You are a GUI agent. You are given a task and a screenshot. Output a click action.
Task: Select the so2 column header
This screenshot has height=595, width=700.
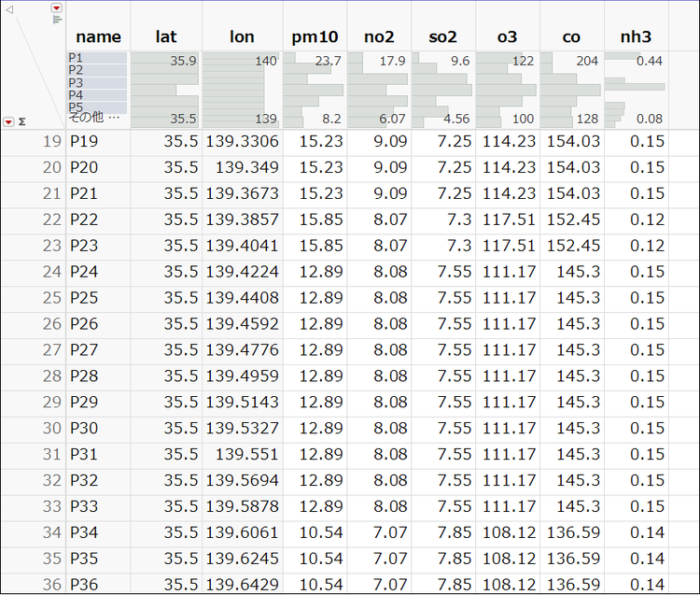[x=442, y=36]
